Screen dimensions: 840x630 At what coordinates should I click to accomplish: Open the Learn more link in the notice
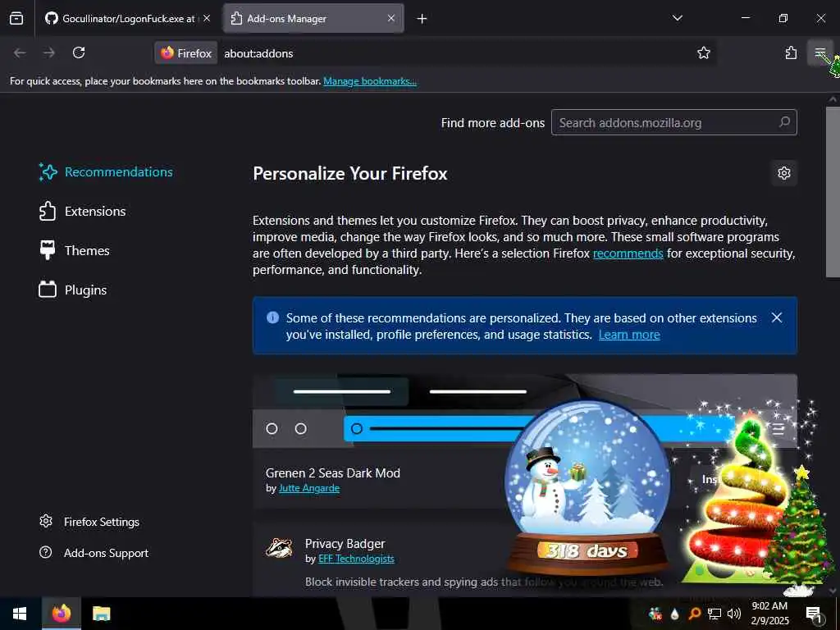pyautogui.click(x=629, y=335)
